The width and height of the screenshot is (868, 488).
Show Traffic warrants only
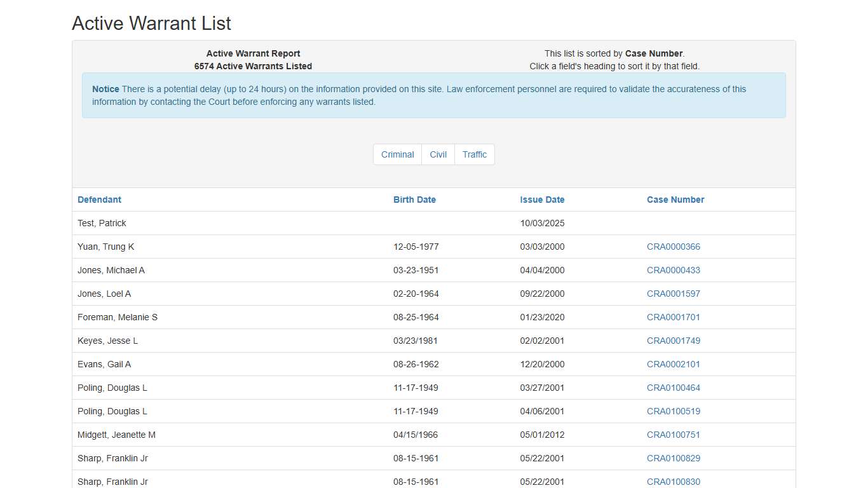474,154
